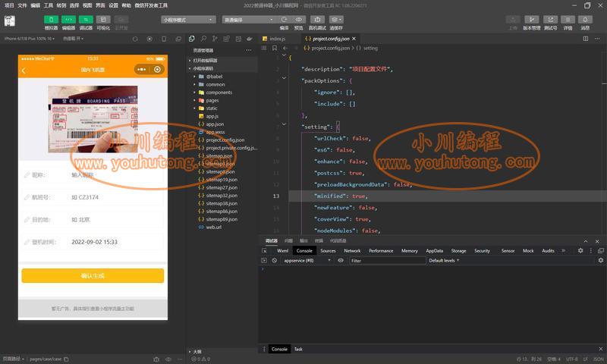Open the 可视化 visual editor button
The image size is (607, 364).
103,20
